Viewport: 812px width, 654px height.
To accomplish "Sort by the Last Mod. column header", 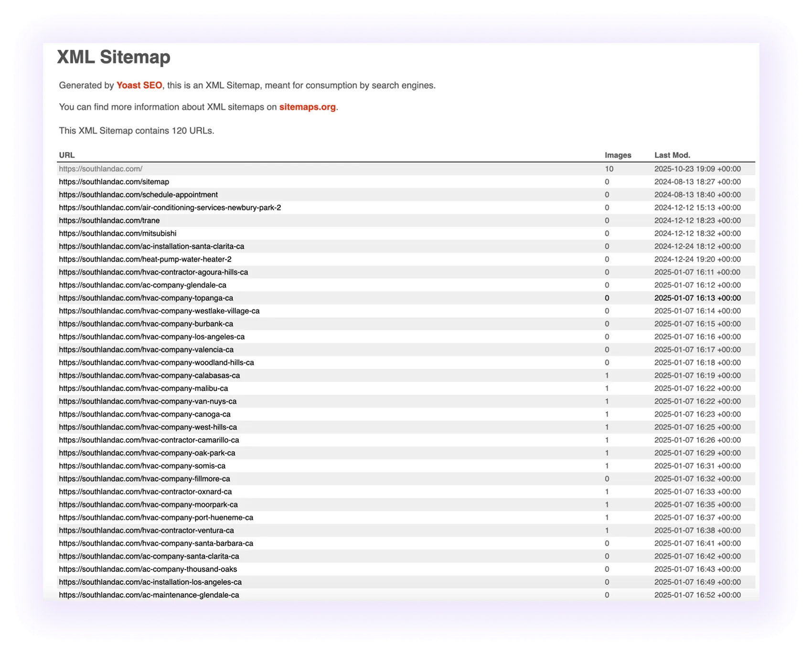I will point(673,155).
